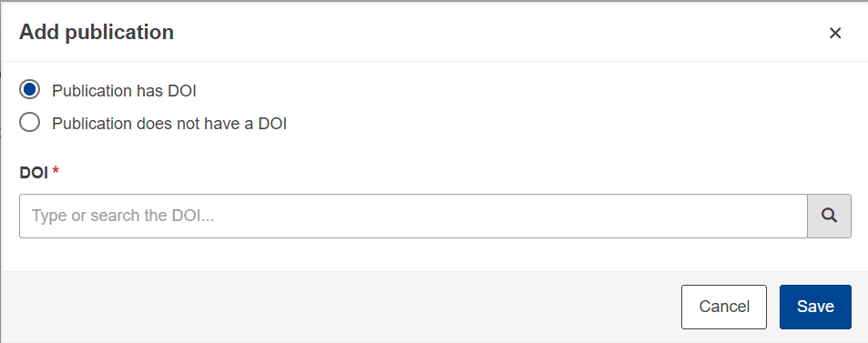Switch to the no-DOI publication option

29,122
